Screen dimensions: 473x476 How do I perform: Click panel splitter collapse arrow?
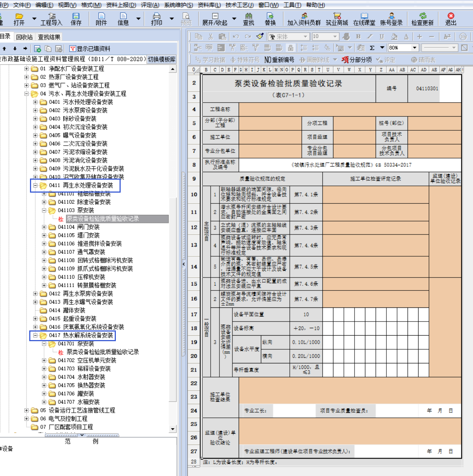[184, 264]
